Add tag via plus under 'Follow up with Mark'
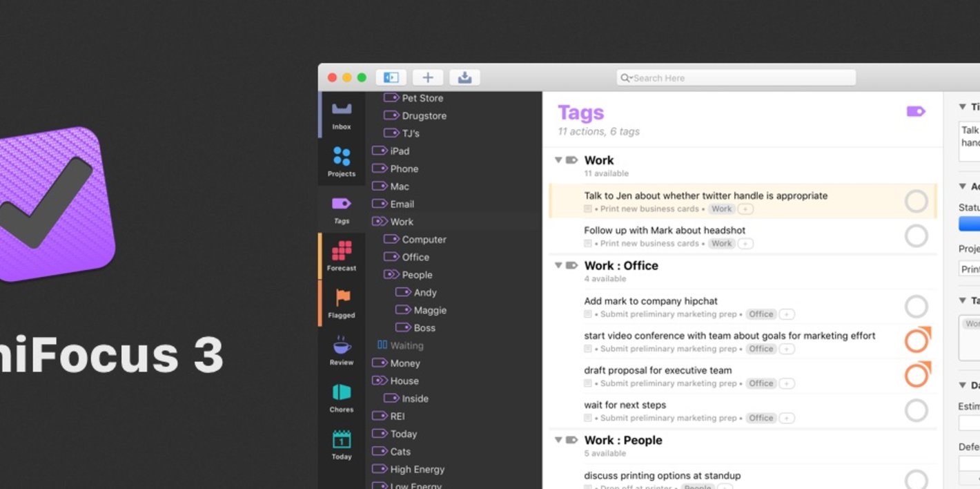Viewport: 980px width, 489px height. coord(745,244)
